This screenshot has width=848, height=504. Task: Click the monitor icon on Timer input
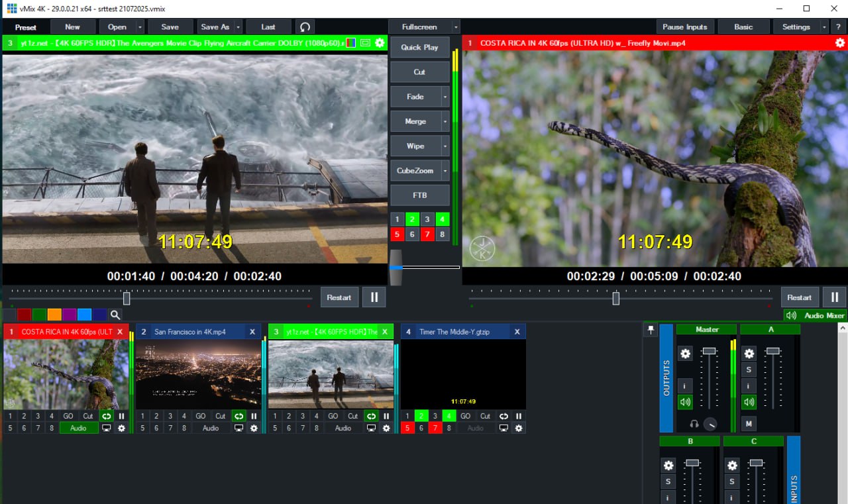click(x=503, y=428)
